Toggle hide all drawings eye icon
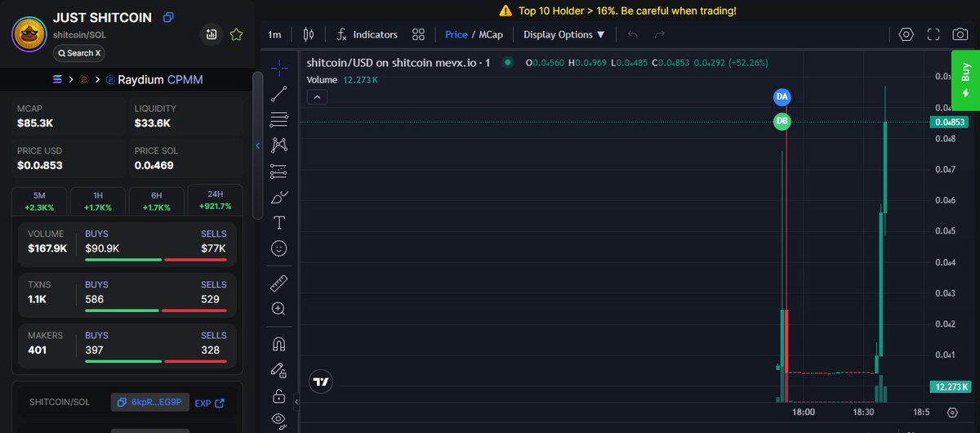980x433 pixels. click(279, 420)
